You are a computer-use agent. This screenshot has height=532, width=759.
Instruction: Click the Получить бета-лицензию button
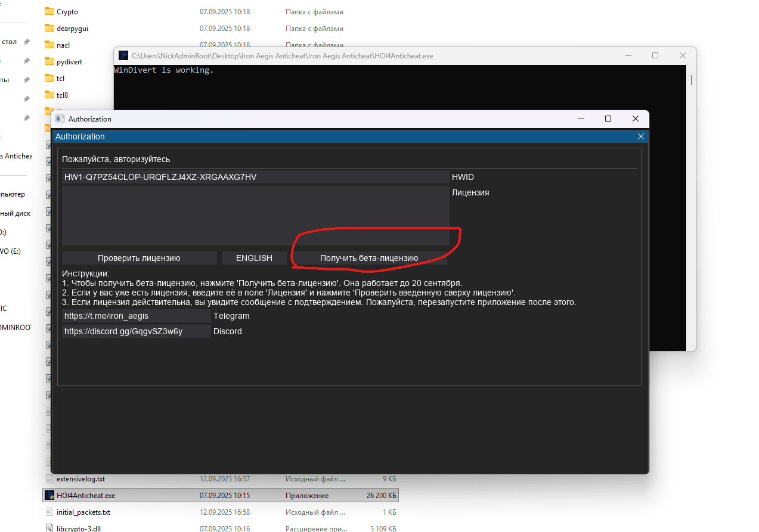(370, 257)
